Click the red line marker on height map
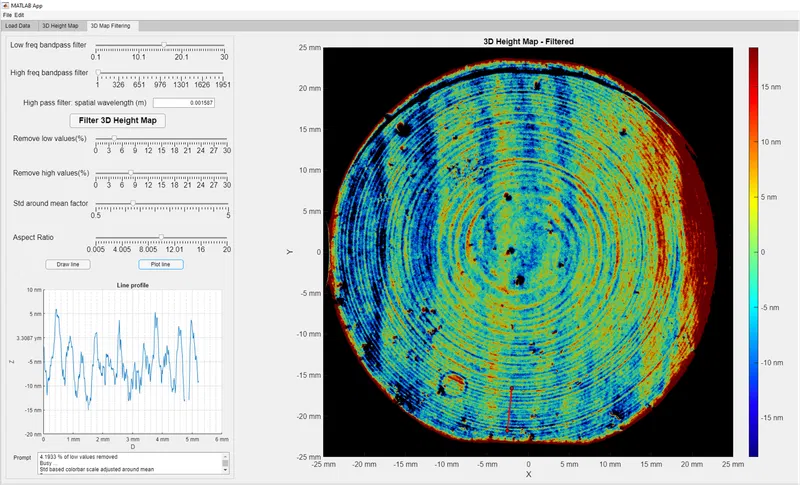 click(x=509, y=410)
